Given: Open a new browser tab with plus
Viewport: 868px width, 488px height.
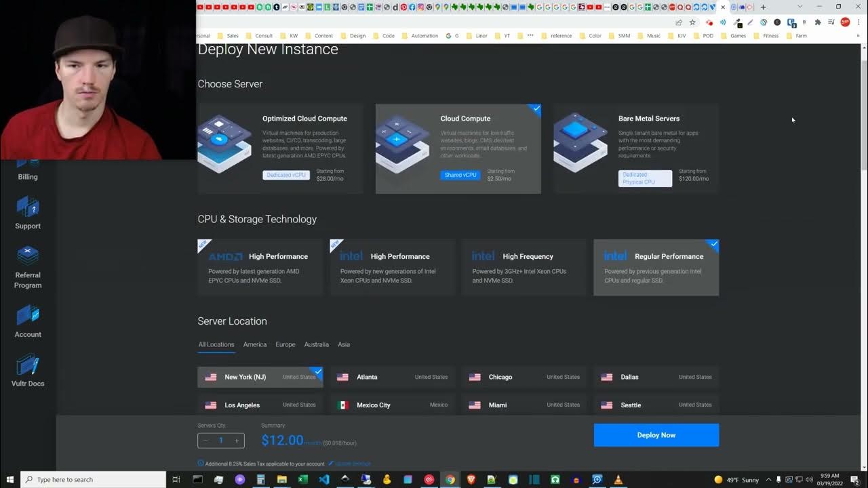Looking at the screenshot, I should coord(763,7).
